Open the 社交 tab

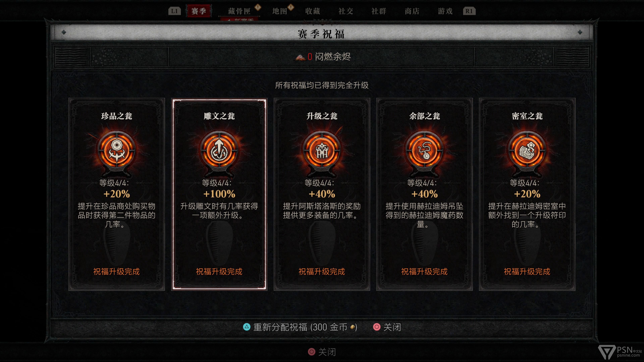tap(346, 11)
